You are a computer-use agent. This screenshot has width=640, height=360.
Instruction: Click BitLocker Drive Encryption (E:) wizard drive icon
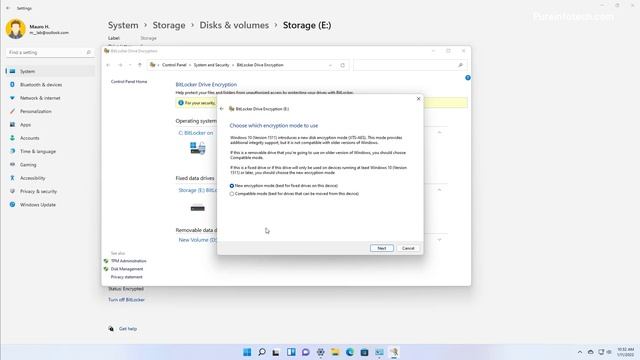pos(231,109)
